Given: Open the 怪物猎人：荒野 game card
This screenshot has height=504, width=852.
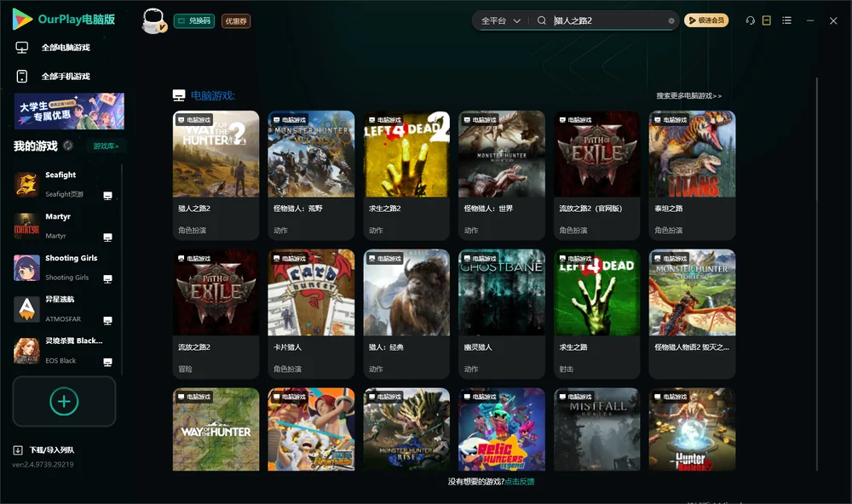Looking at the screenshot, I should 311,175.
